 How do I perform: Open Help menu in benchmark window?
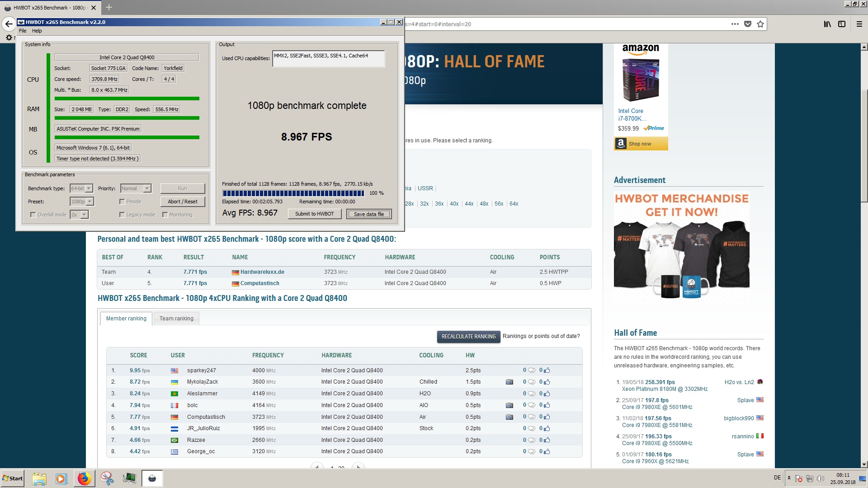click(37, 31)
